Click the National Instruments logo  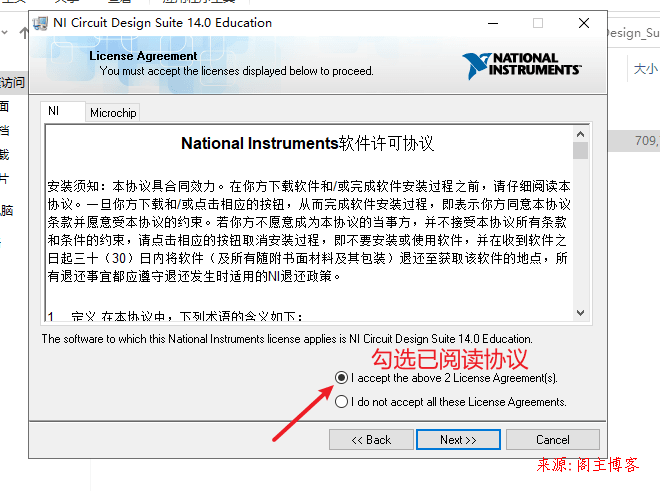pyautogui.click(x=522, y=65)
